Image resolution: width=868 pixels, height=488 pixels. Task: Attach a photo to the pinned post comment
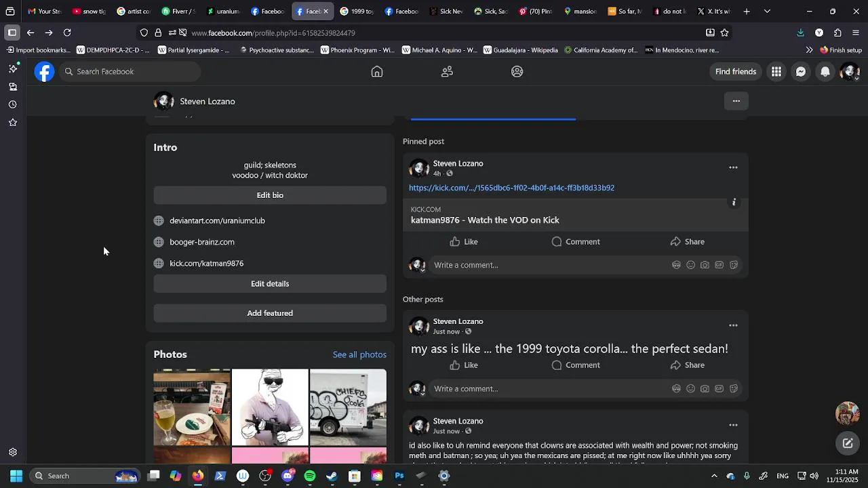point(705,265)
